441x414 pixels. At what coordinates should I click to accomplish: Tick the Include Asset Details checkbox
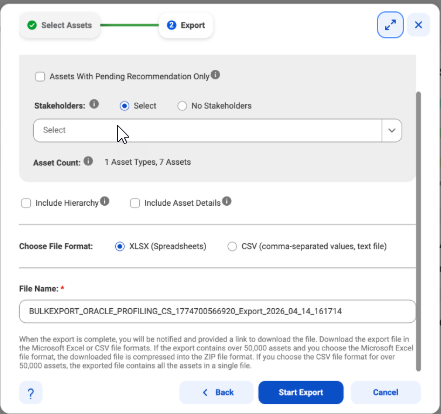coord(135,203)
